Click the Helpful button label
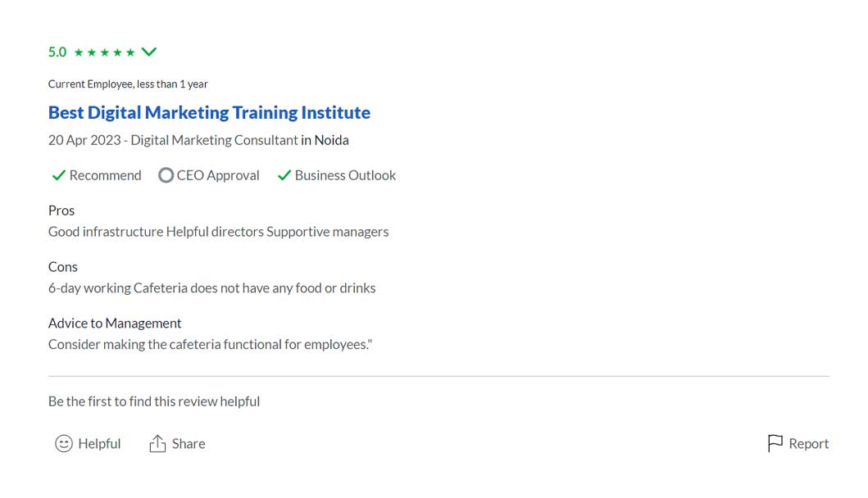The width and height of the screenshot is (868, 498). pos(99,444)
